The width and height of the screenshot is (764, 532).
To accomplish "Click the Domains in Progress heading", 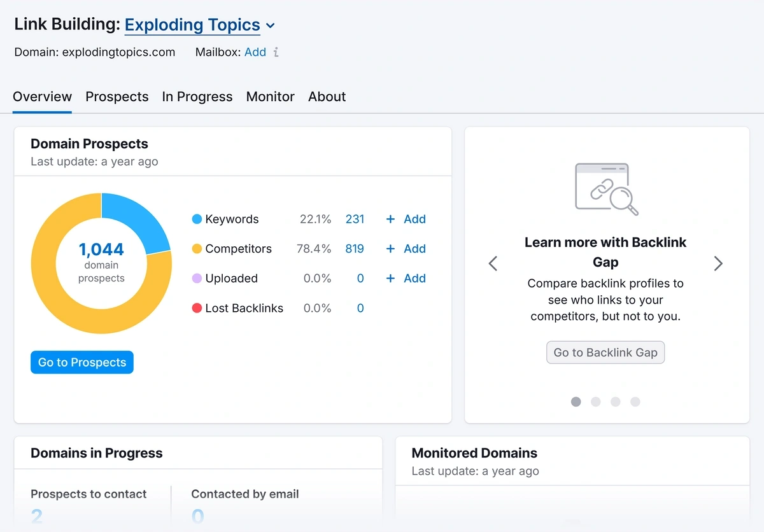I will 97,453.
